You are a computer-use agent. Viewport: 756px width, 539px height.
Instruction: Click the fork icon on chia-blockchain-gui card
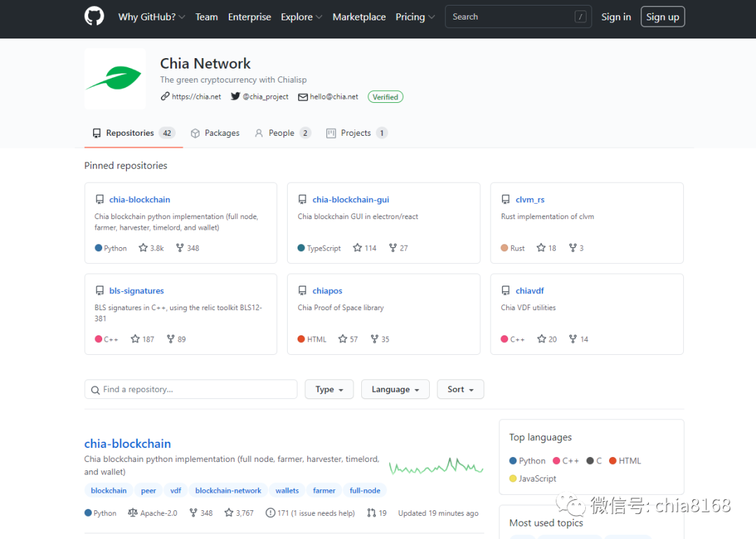click(393, 248)
